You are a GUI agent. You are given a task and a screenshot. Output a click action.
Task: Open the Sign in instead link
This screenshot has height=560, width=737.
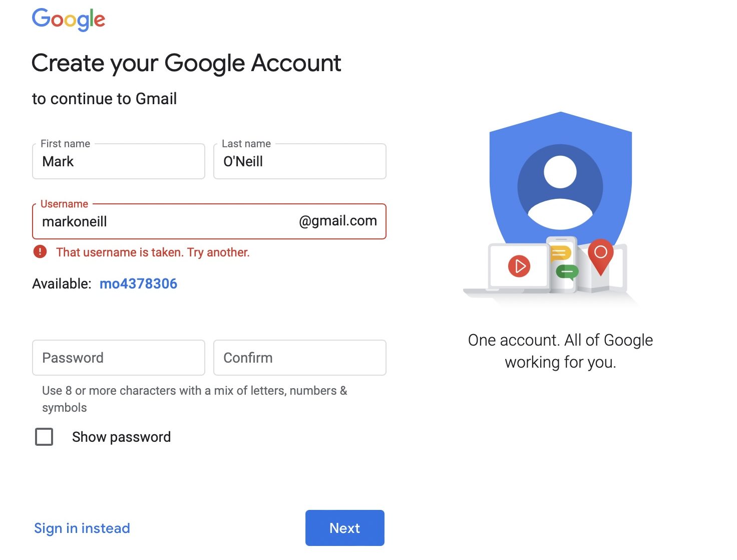(x=82, y=528)
